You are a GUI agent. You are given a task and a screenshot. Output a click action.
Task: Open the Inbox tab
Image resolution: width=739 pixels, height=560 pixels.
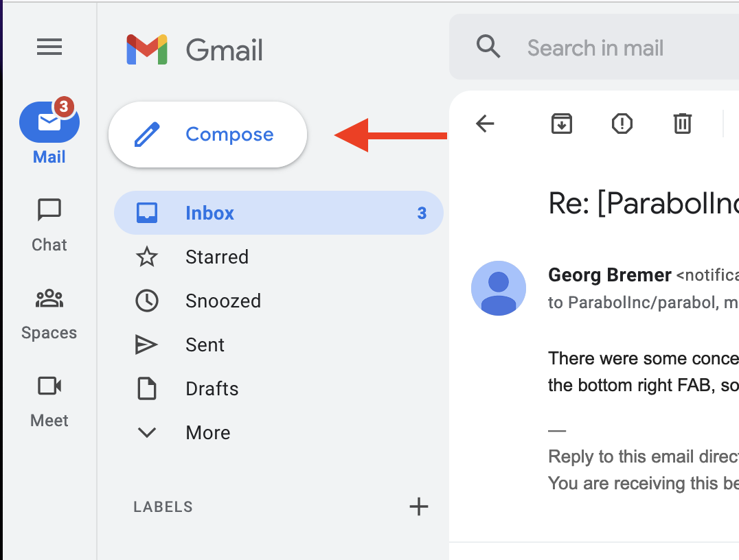tap(209, 213)
